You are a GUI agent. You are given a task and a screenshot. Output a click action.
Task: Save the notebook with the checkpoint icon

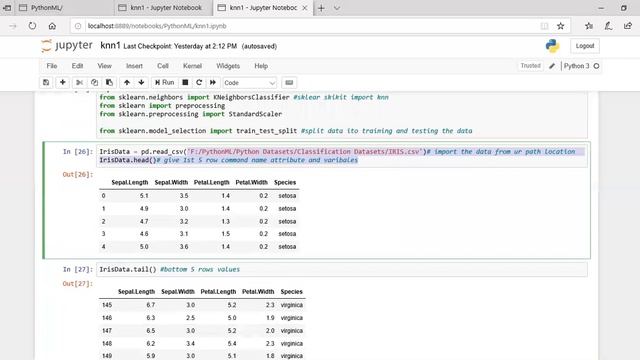46,82
